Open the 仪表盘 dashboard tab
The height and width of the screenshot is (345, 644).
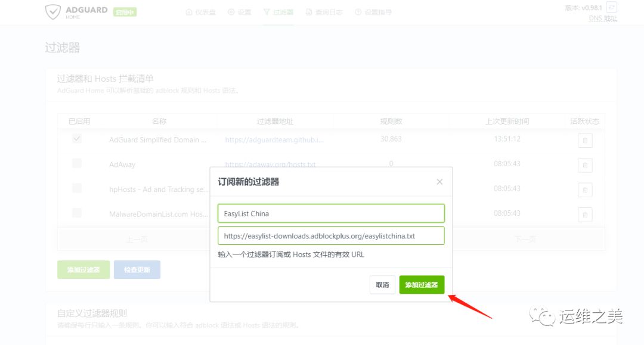coord(200,13)
